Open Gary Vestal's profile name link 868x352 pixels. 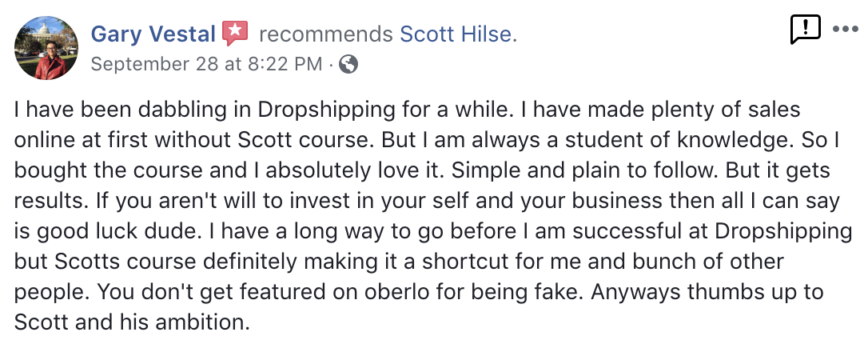tap(153, 34)
